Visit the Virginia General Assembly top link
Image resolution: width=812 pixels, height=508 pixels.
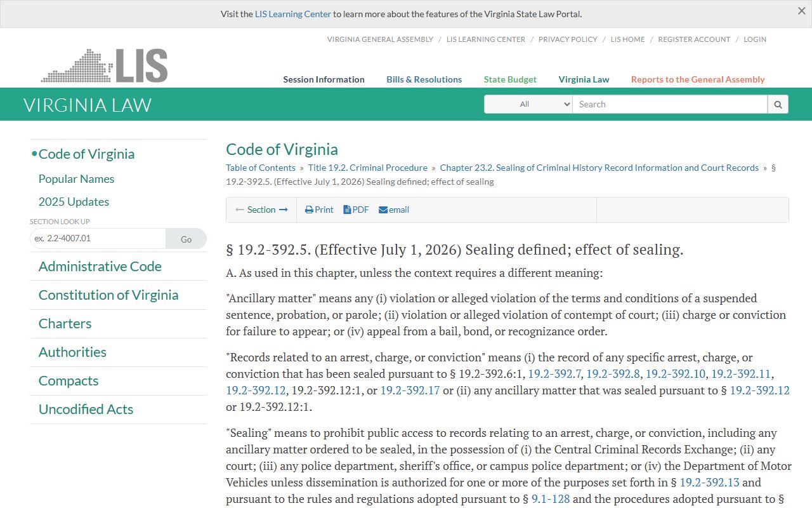pos(380,39)
